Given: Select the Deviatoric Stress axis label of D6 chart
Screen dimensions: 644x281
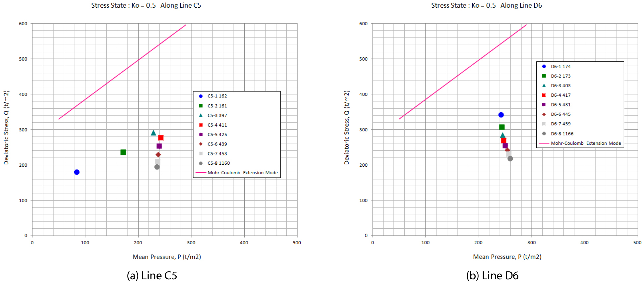Looking at the screenshot, I should tap(347, 128).
